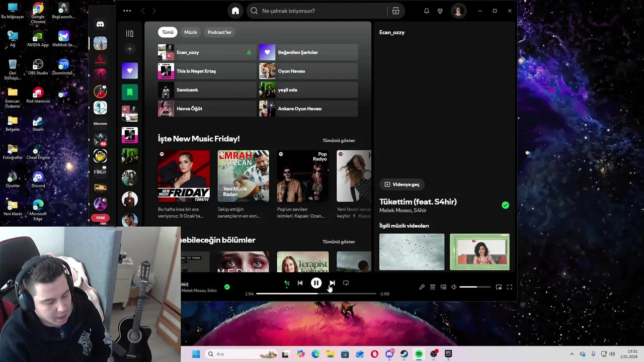The height and width of the screenshot is (362, 644).
Task: Open Your Episodes green bookmark item
Action: coord(130,92)
